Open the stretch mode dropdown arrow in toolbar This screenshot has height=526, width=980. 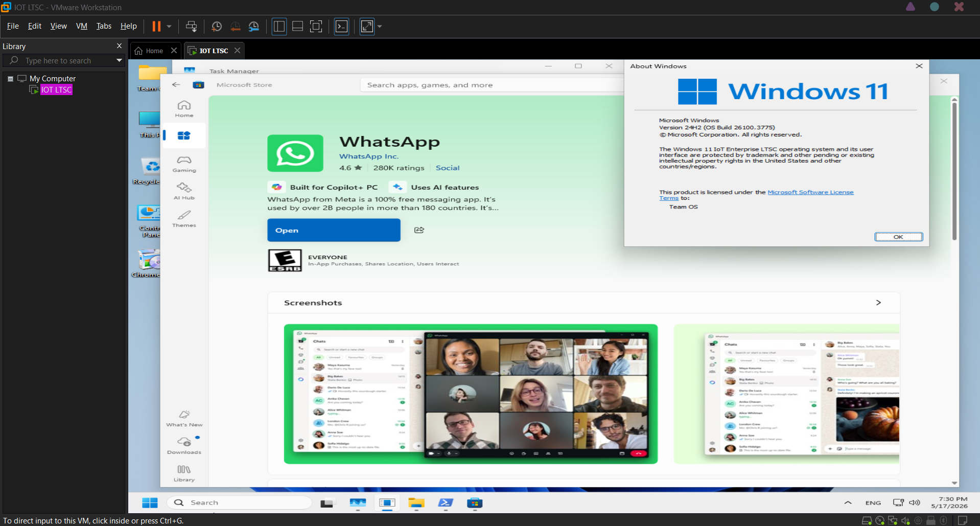pyautogui.click(x=380, y=27)
